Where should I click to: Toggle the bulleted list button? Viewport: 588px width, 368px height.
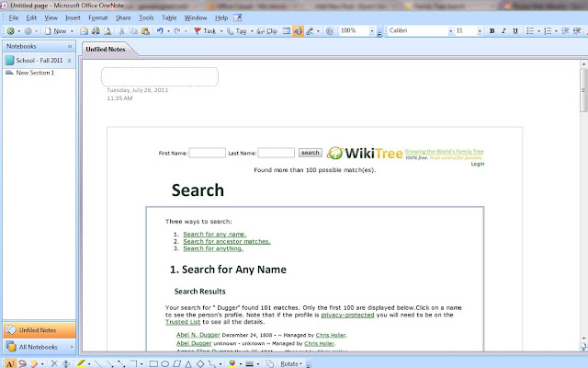tap(530, 31)
